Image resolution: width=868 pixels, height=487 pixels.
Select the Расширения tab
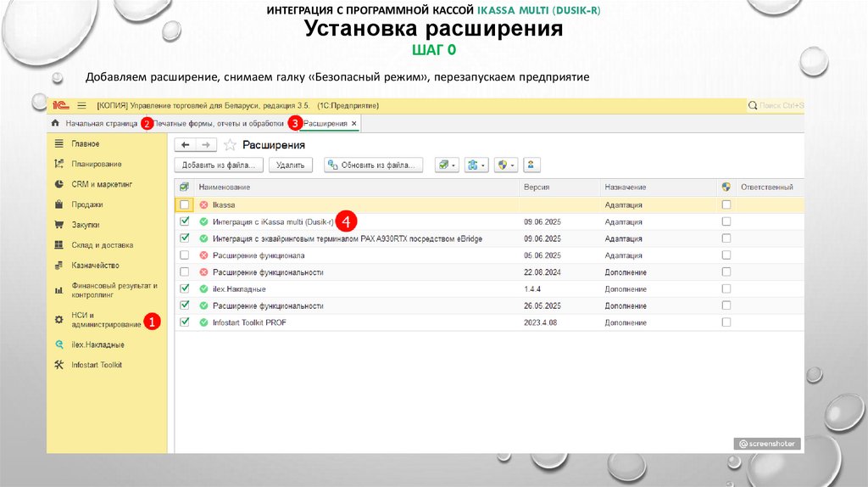click(325, 124)
